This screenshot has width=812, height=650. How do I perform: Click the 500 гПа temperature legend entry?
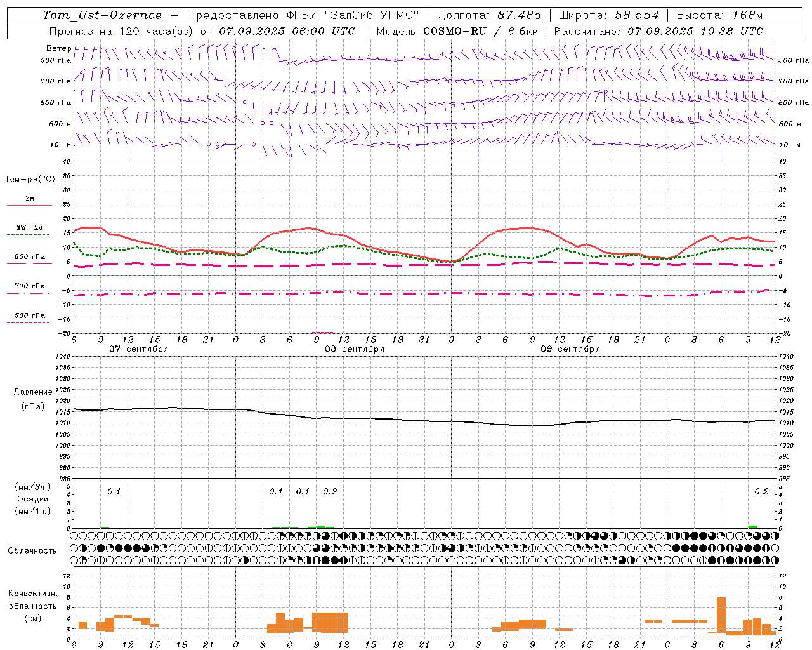[30, 315]
